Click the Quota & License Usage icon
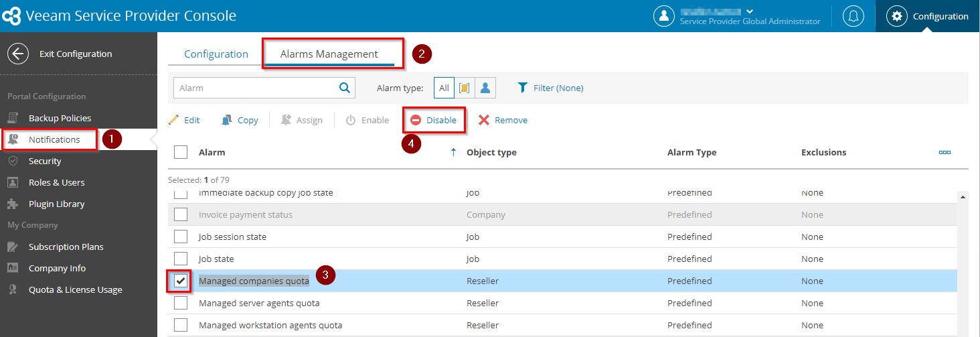The width and height of the screenshot is (980, 337). point(13,289)
